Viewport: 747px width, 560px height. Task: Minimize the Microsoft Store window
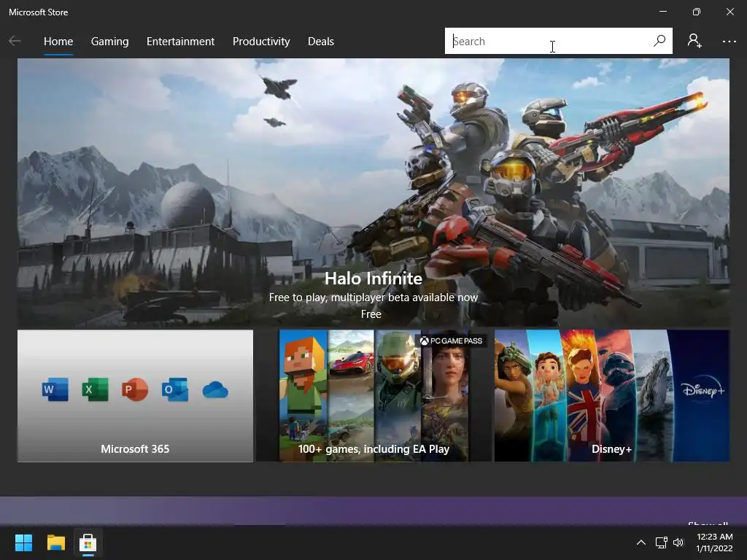click(662, 12)
